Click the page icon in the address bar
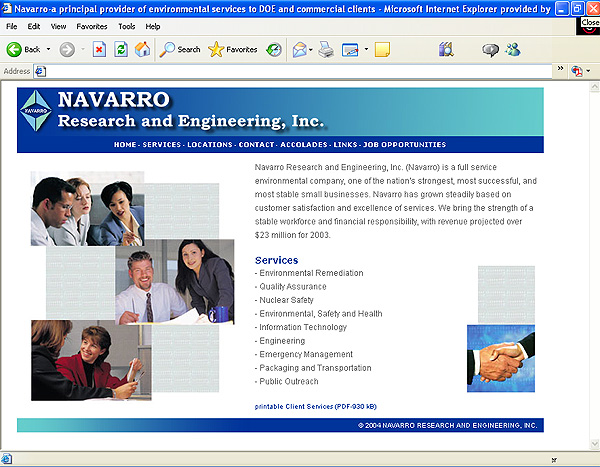Screen dimensions: 600x467 40,71
